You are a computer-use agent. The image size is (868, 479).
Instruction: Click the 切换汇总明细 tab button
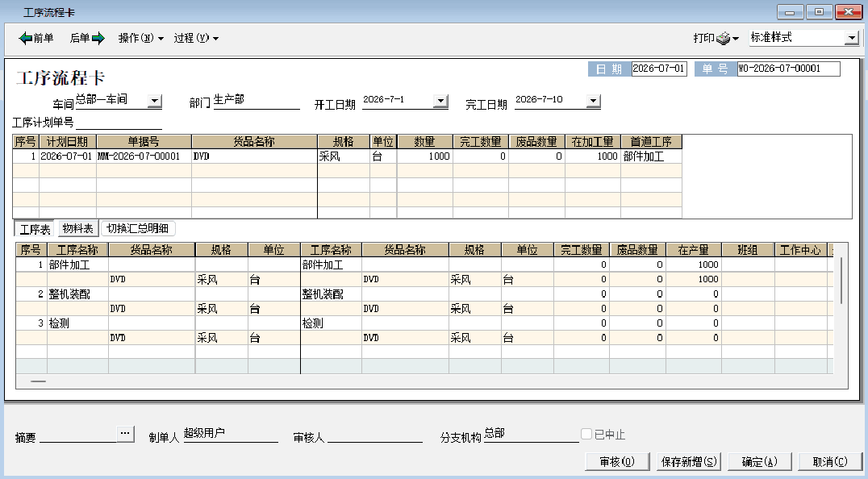pos(138,228)
